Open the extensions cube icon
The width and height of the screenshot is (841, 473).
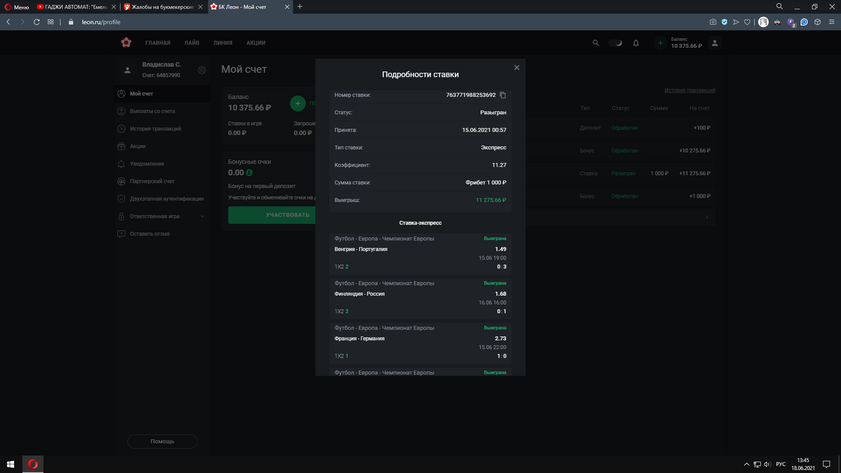817,22
